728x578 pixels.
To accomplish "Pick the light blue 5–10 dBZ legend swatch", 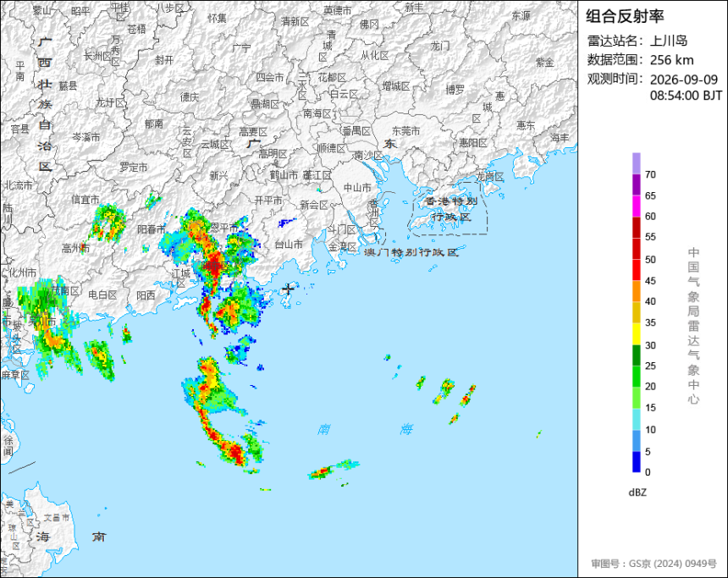I will point(636,441).
